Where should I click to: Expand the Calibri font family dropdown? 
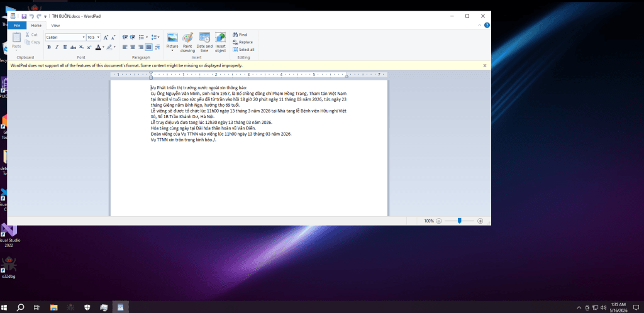pos(84,37)
